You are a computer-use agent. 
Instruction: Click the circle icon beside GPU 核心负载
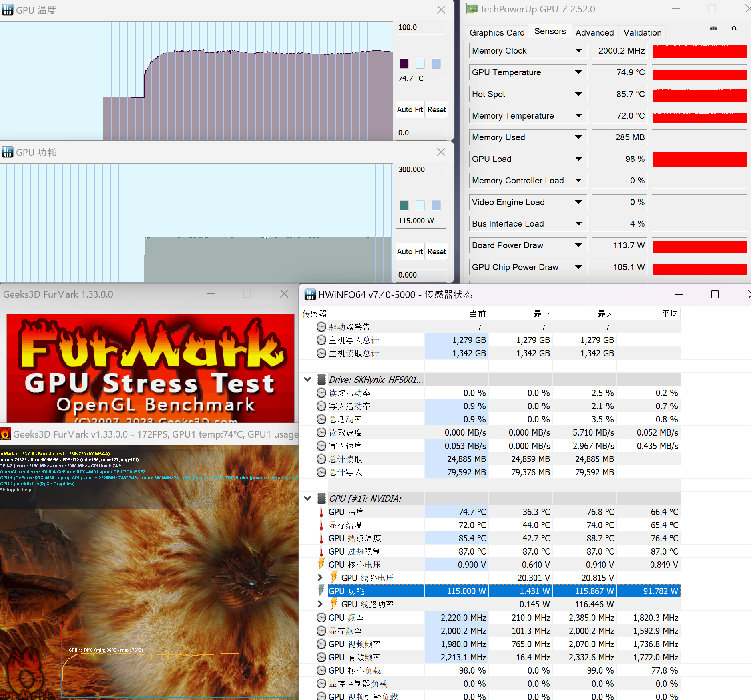[321, 670]
